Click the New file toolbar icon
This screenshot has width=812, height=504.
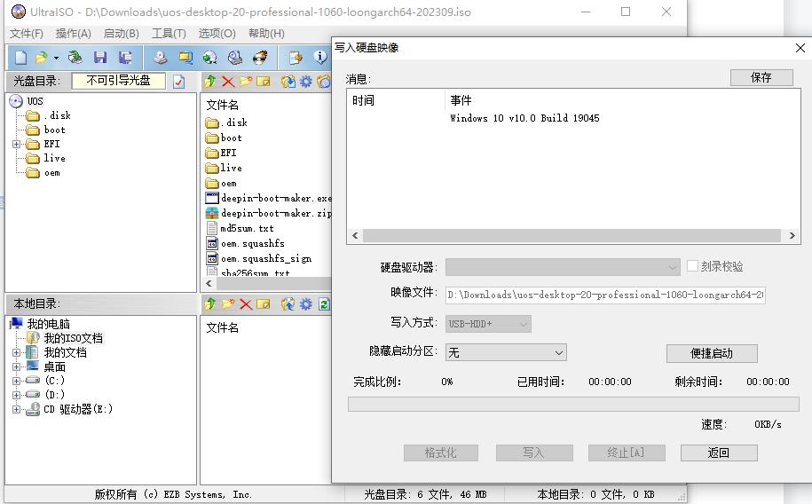20,57
